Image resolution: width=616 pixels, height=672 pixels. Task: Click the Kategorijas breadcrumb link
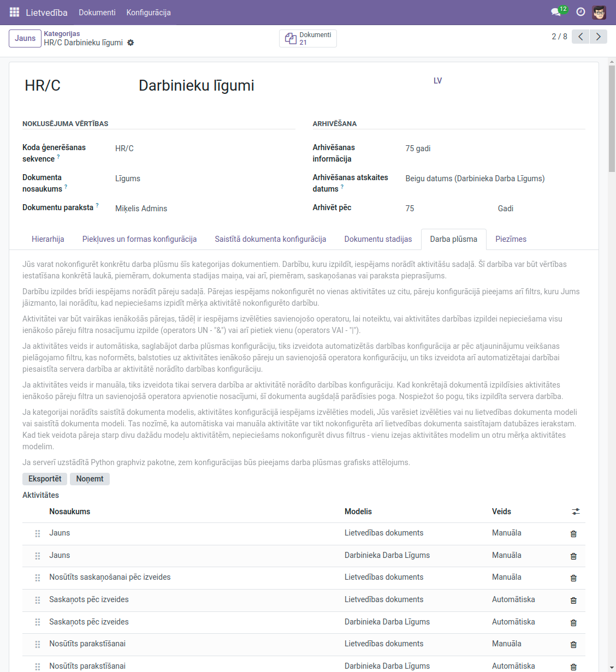(x=62, y=34)
